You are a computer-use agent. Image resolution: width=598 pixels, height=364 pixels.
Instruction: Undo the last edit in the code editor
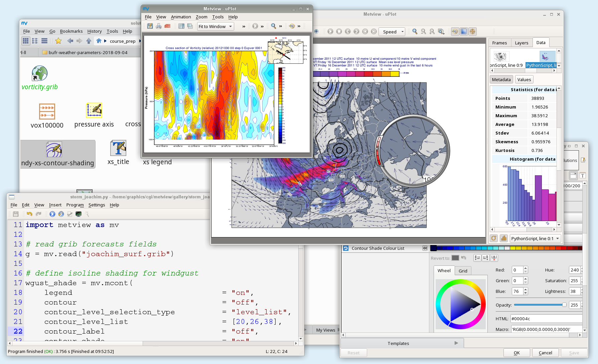point(29,214)
